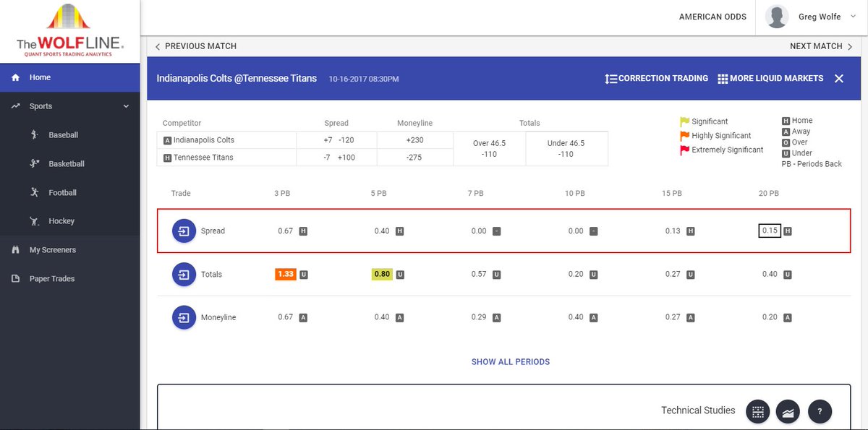Click Indianapolis Colts competitor row

226,140
